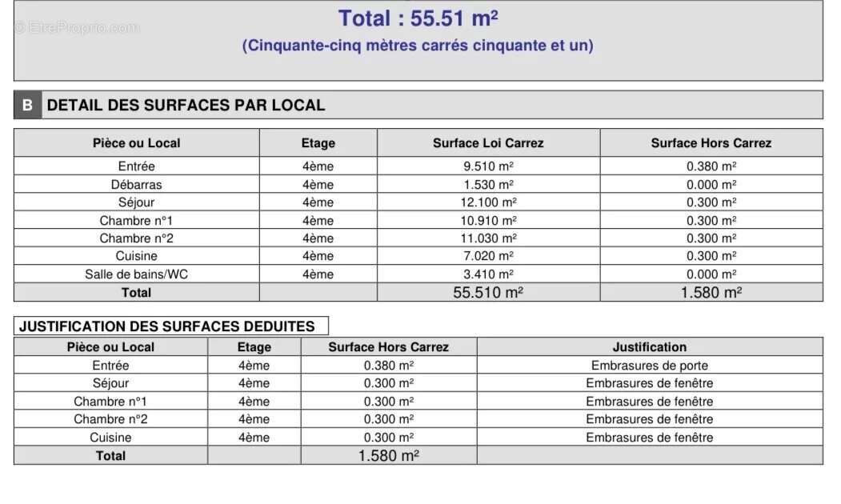
Task: Select Embrasures de porte cell
Action: 650,365
